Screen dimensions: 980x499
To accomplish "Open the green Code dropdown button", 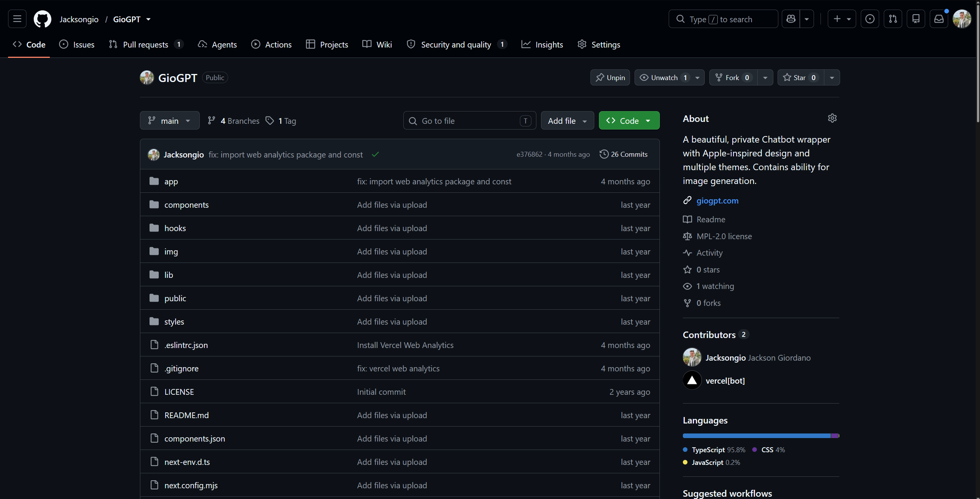I will coord(629,121).
